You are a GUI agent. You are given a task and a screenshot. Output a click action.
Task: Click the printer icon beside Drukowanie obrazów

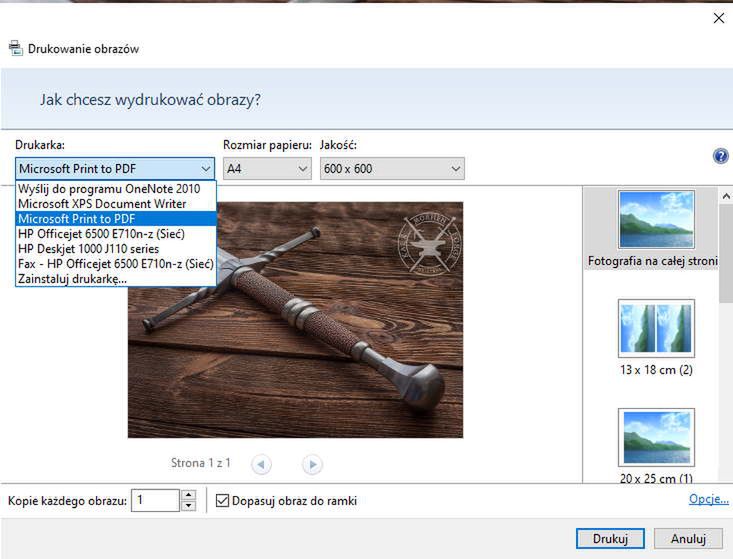click(x=16, y=49)
